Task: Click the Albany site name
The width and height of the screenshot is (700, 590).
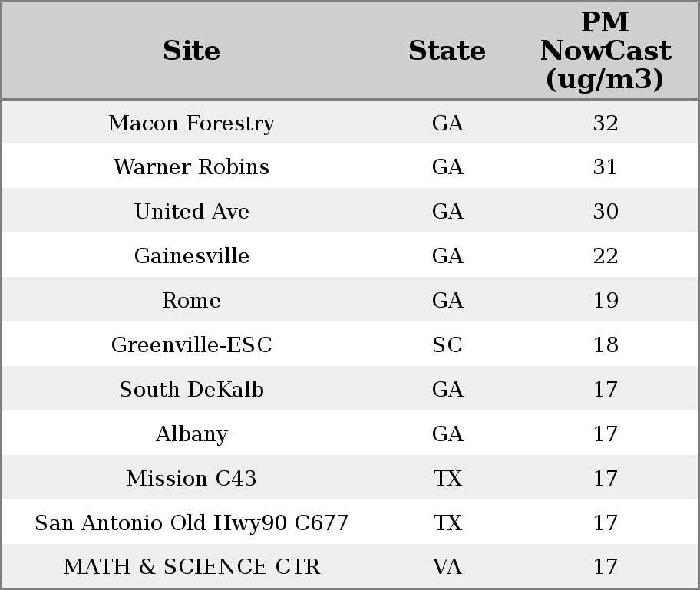Action: point(191,434)
